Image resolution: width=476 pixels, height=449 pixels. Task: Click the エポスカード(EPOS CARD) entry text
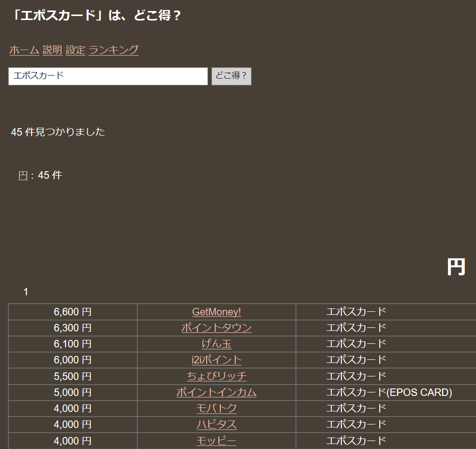389,392
